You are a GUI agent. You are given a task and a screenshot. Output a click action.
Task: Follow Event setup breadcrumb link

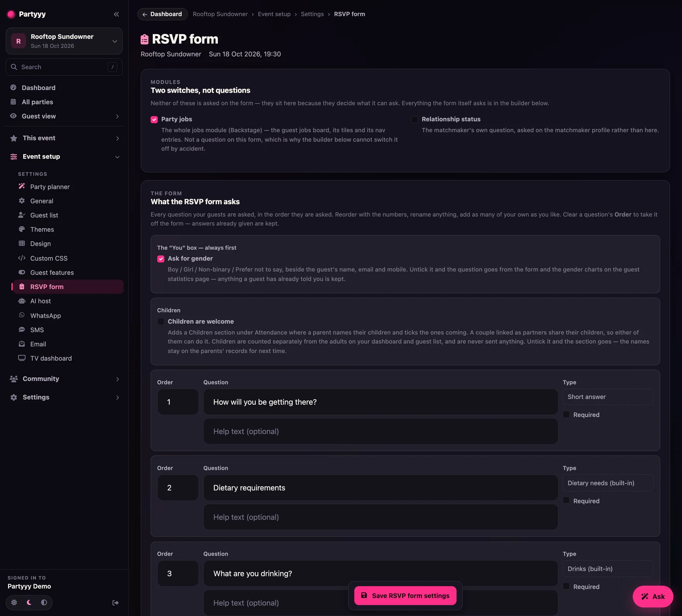point(274,14)
